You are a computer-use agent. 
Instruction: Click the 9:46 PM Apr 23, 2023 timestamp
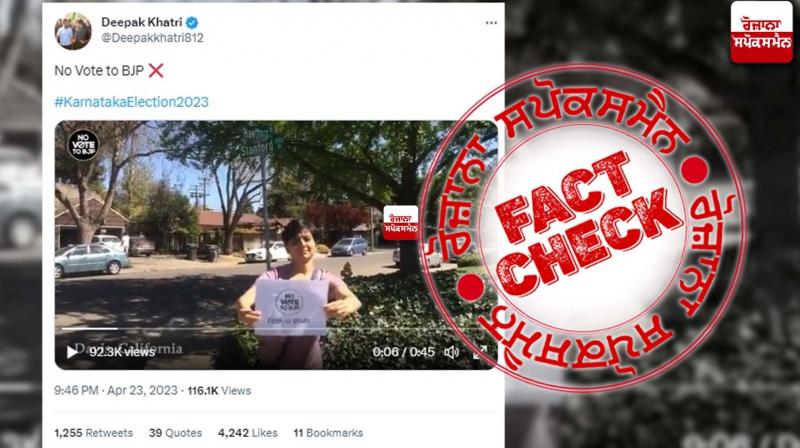point(116,390)
